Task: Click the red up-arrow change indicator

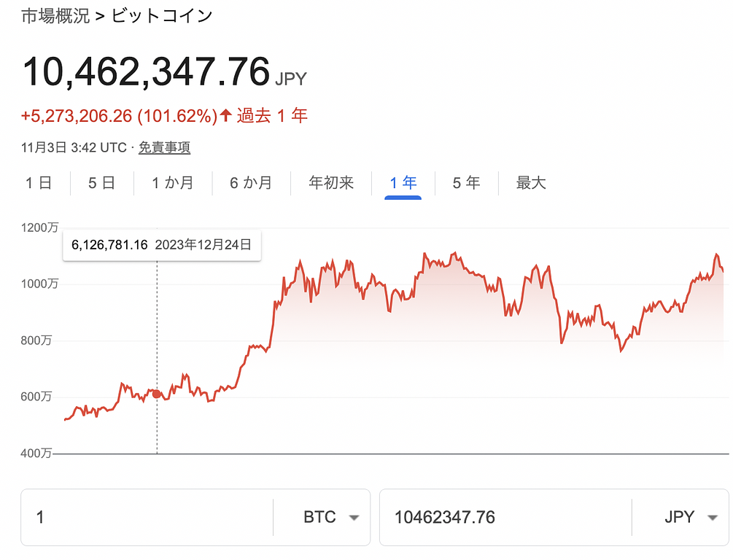Action: click(x=226, y=115)
